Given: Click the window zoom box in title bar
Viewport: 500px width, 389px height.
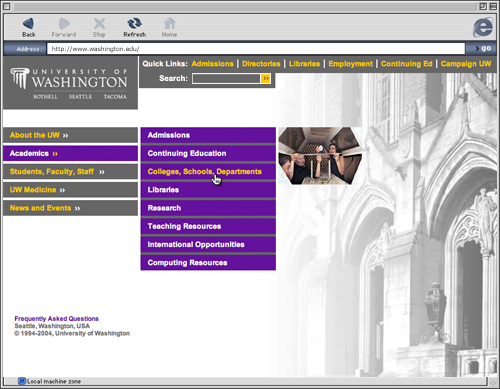Looking at the screenshot, I should tap(483, 6).
